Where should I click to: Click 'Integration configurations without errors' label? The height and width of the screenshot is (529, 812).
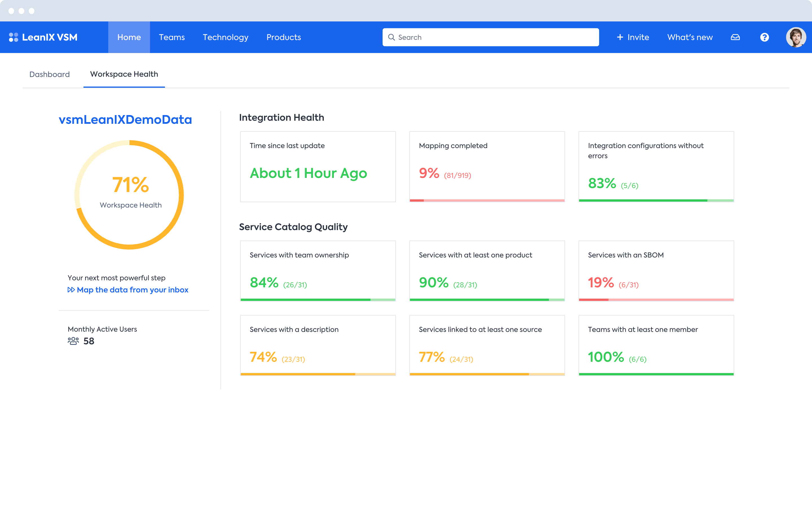[x=645, y=151]
